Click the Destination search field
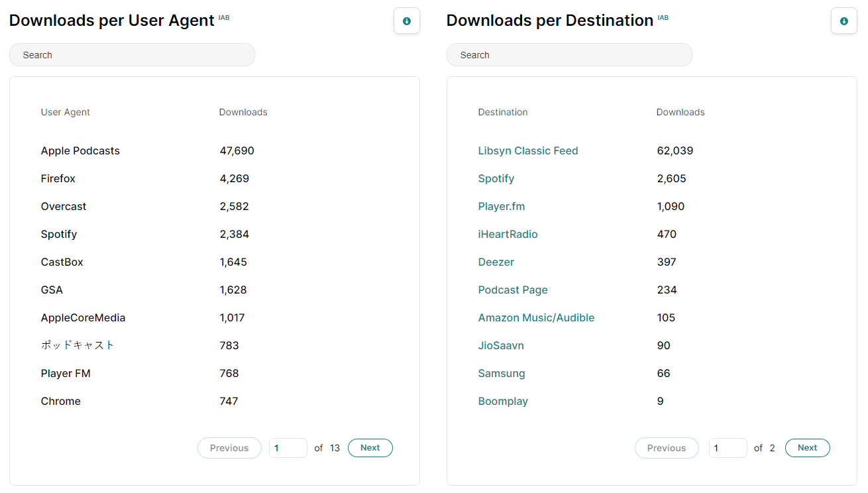 point(569,55)
